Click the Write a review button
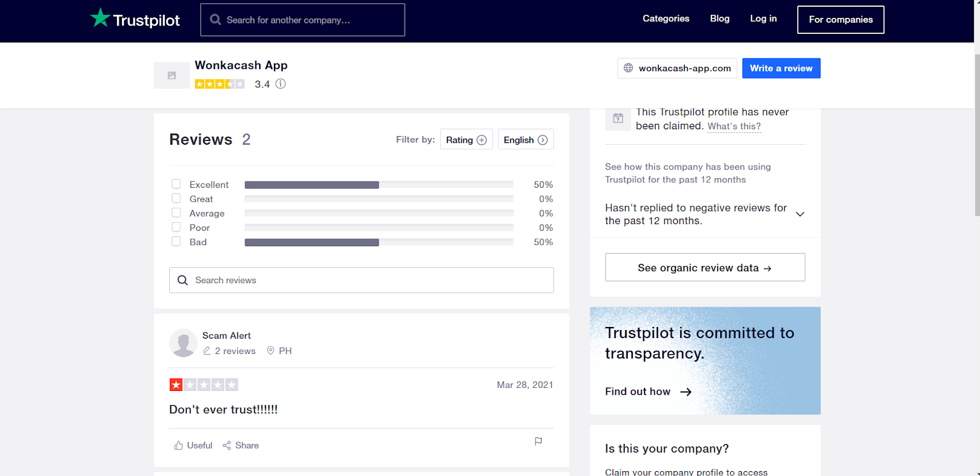This screenshot has height=476, width=980. click(781, 68)
